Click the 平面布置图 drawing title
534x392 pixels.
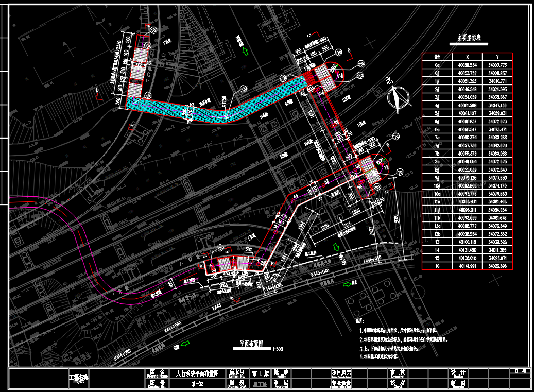click(251, 343)
